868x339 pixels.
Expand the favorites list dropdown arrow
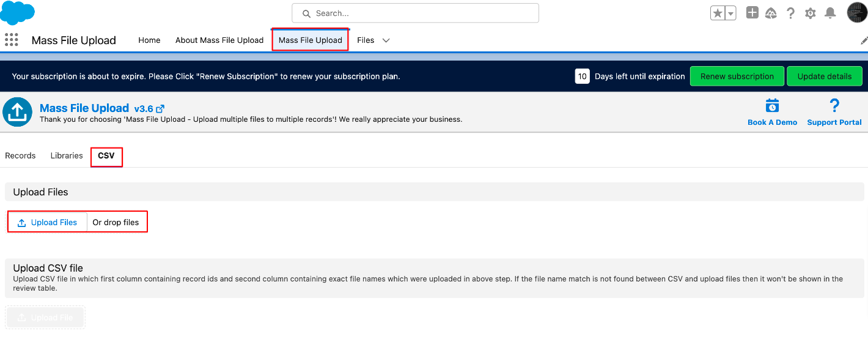(x=730, y=13)
